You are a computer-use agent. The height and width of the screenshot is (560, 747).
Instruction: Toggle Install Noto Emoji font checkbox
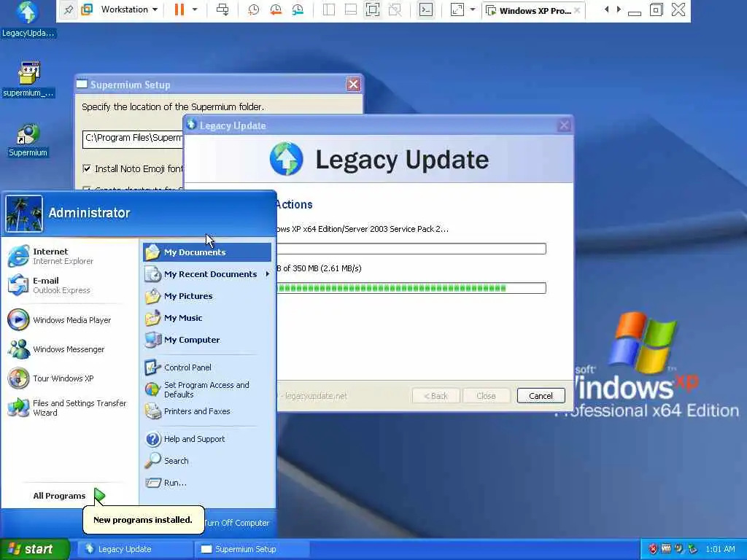click(x=87, y=168)
